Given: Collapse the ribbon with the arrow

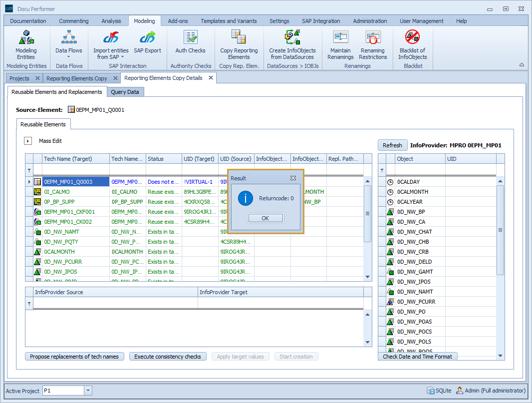Looking at the screenshot, I should pos(522,65).
